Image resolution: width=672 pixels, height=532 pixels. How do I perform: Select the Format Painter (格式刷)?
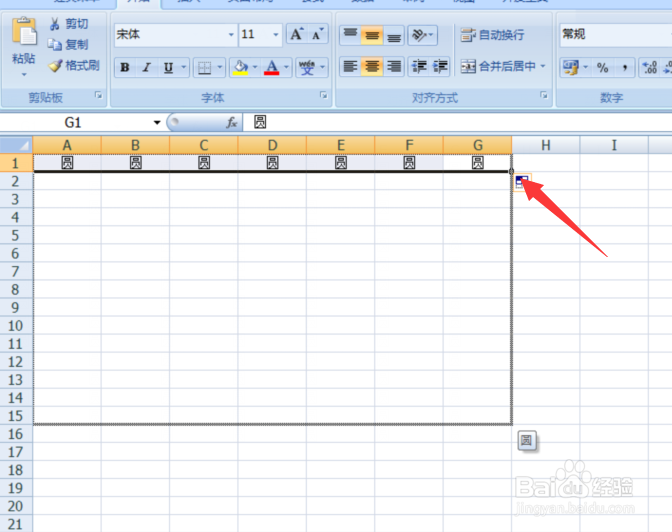point(74,66)
